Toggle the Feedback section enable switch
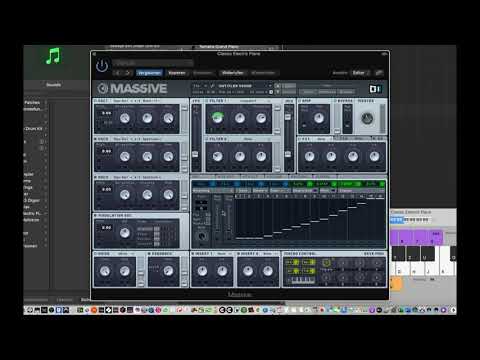The height and width of the screenshot is (360, 480). 149,254
